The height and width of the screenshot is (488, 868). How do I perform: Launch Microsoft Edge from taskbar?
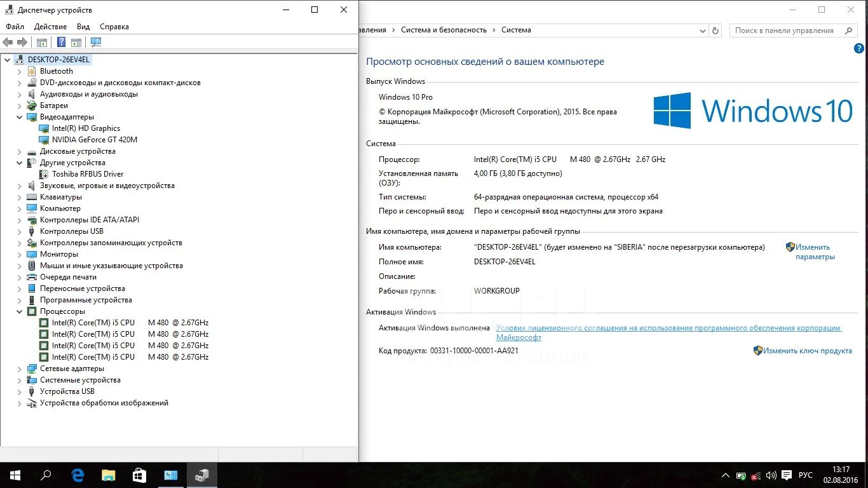coord(78,475)
